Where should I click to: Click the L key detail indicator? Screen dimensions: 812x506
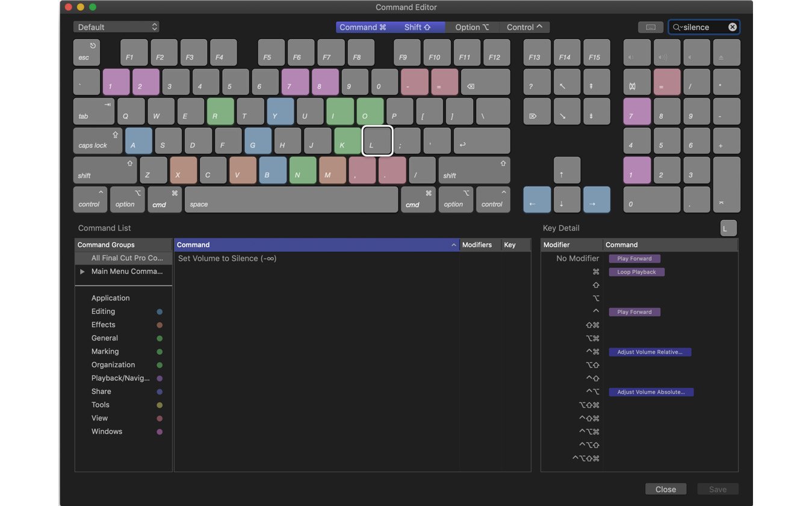click(x=728, y=228)
